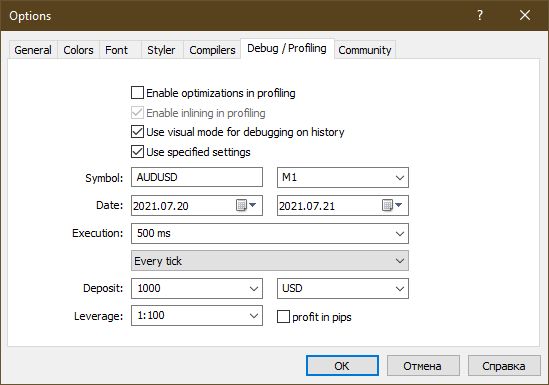549x385 pixels.
Task: Click the Deposit: label
Action: (103, 288)
